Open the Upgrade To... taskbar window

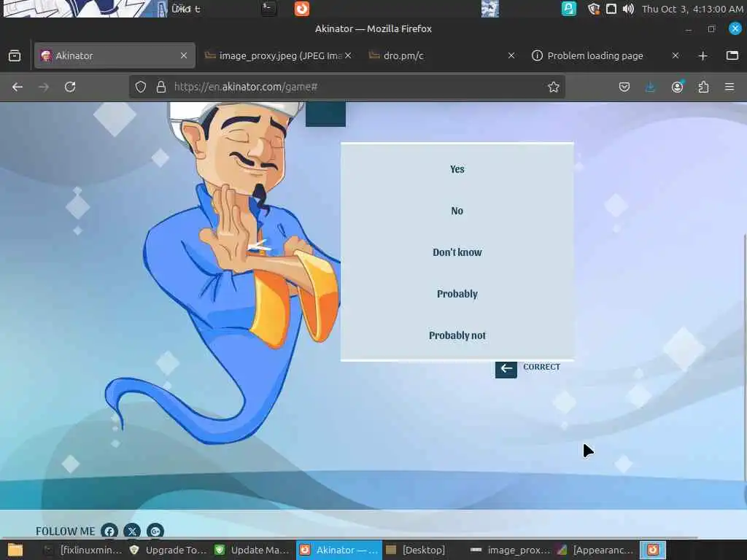[169, 550]
